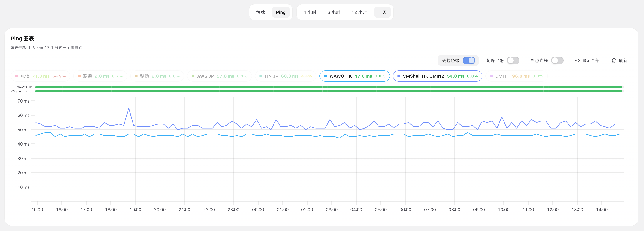Image resolution: width=644 pixels, height=231 pixels.
Task: Click the VMShell HK latency spike peak
Action: [x=129, y=108]
